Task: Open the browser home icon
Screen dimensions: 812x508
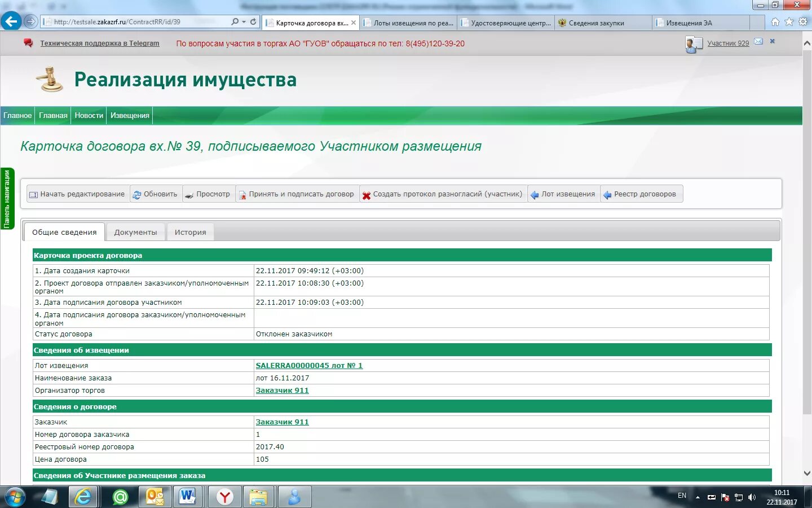Action: point(775,22)
